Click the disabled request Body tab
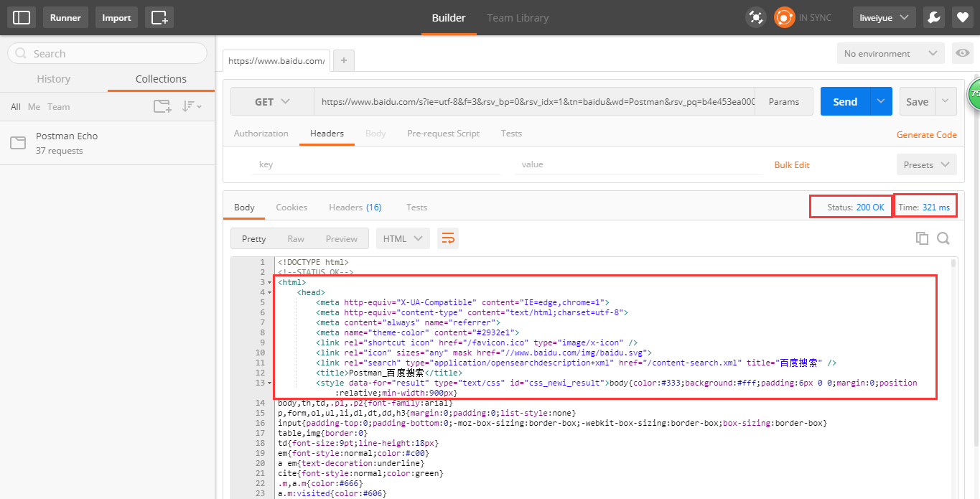 point(375,134)
